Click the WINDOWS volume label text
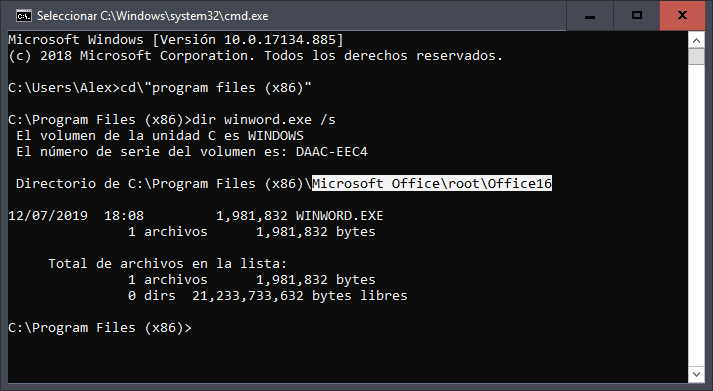This screenshot has width=713, height=391. [x=276, y=135]
